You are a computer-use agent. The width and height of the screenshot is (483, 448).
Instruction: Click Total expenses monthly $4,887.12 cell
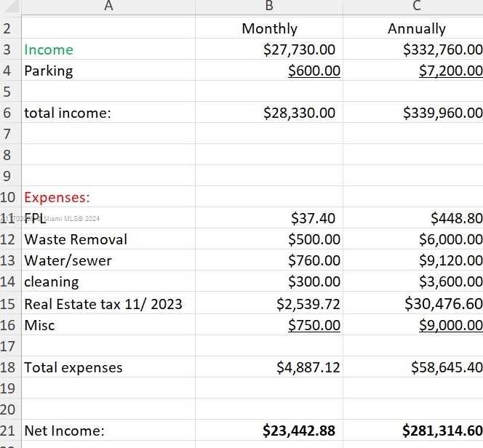click(x=269, y=367)
